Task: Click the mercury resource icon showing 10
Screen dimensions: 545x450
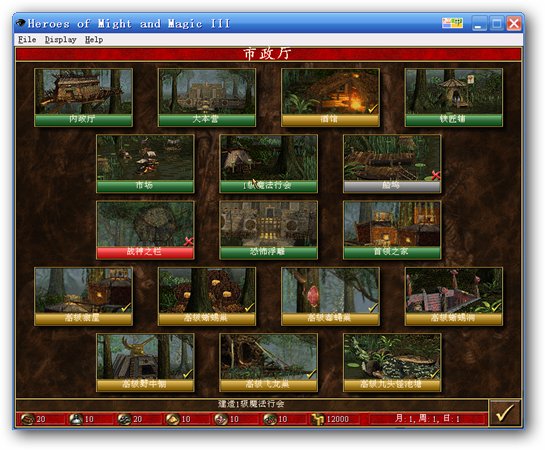Action: [x=75, y=419]
